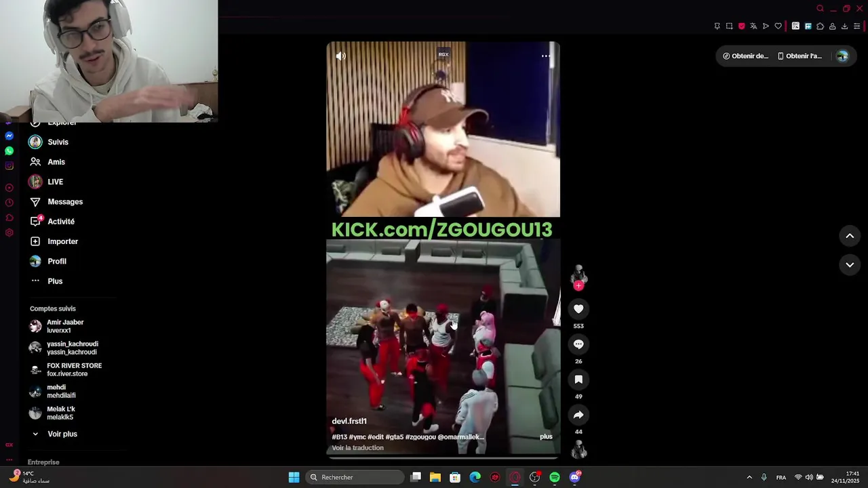Bookmark the video with 49 saves

578,380
